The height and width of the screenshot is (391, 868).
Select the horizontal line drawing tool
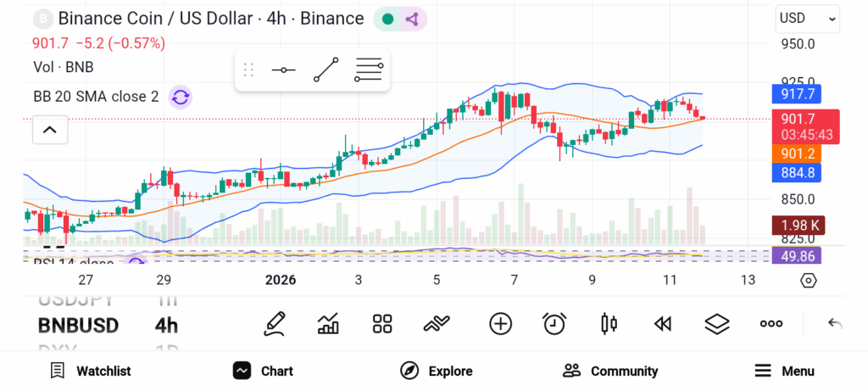point(283,70)
